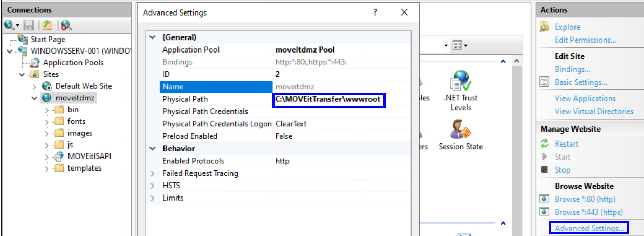The height and width of the screenshot is (236, 644).
Task: Select the fonts folder under moveitdmz
Action: (x=76, y=121)
